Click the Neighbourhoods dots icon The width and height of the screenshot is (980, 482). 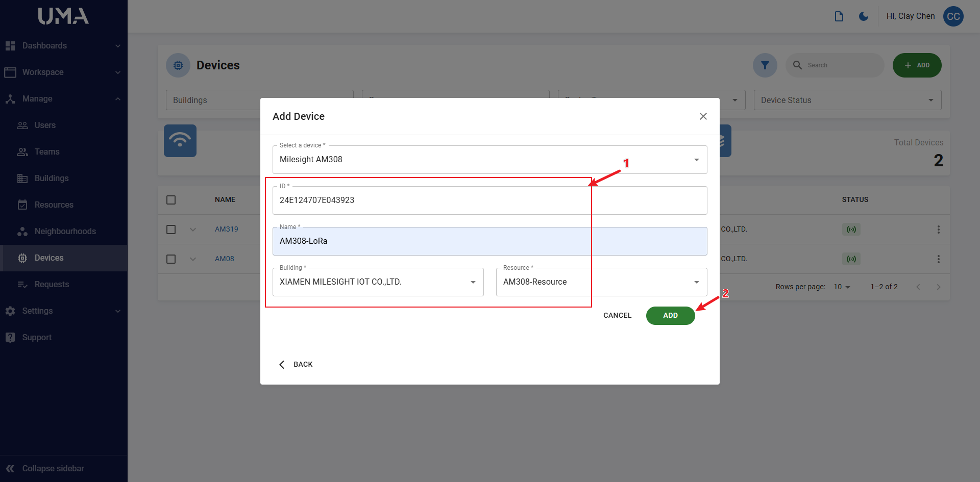tap(22, 232)
